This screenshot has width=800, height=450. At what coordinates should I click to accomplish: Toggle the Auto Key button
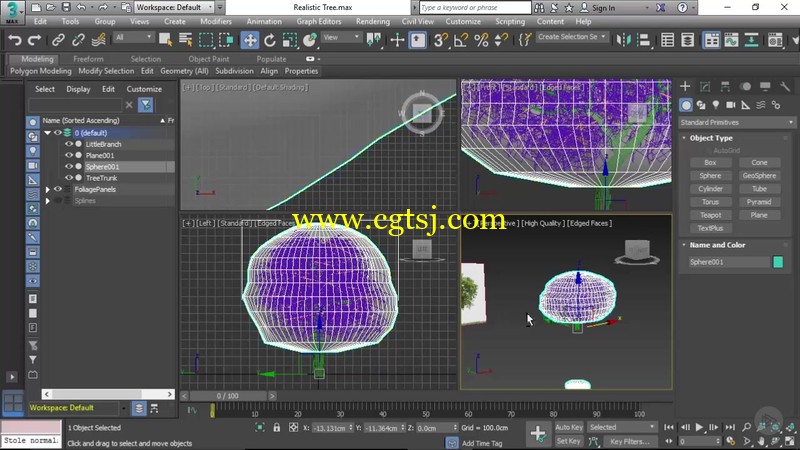coord(569,427)
